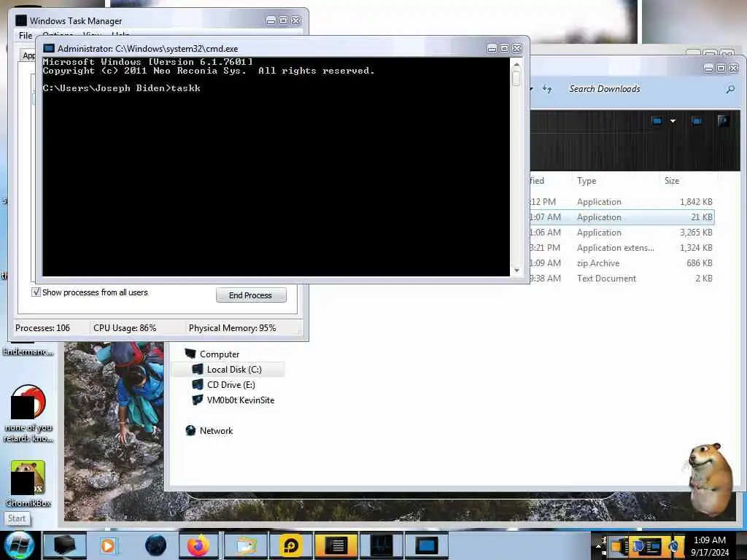Image resolution: width=747 pixels, height=560 pixels.
Task: Click the Task Manager title bar icon
Action: click(x=21, y=20)
